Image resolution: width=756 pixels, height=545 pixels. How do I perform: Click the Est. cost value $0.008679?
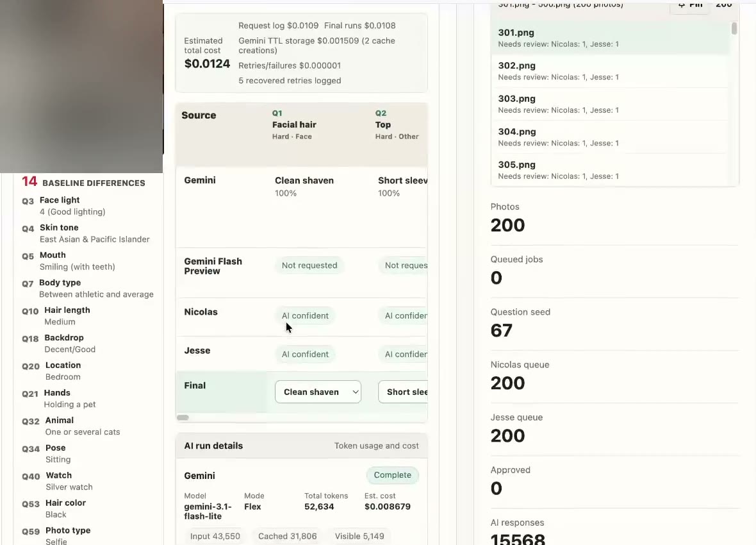pyautogui.click(x=388, y=507)
